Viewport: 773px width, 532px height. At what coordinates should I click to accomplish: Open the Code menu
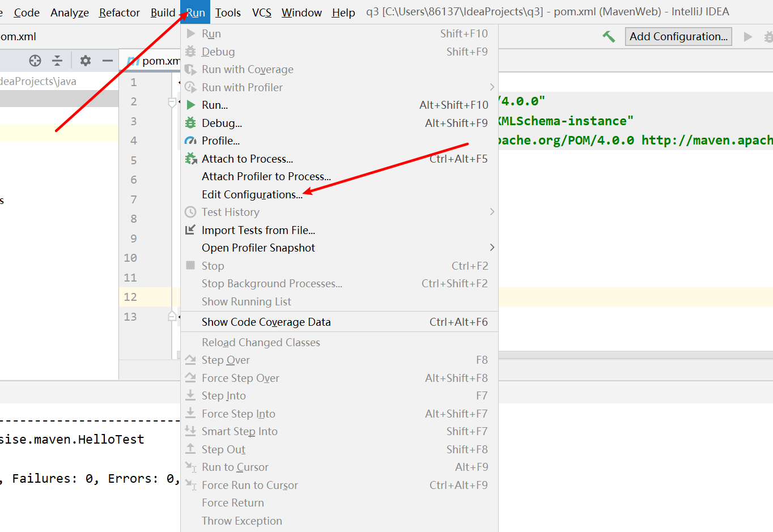pos(27,12)
